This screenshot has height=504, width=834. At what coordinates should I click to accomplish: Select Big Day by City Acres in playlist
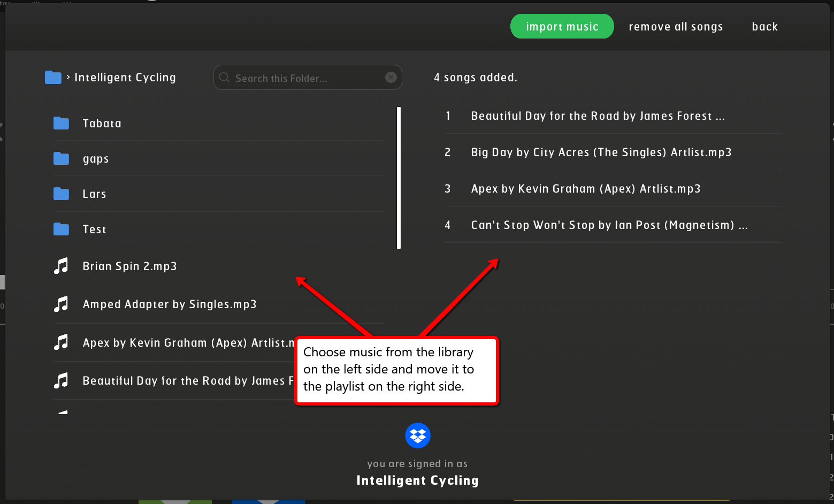pyautogui.click(x=601, y=152)
